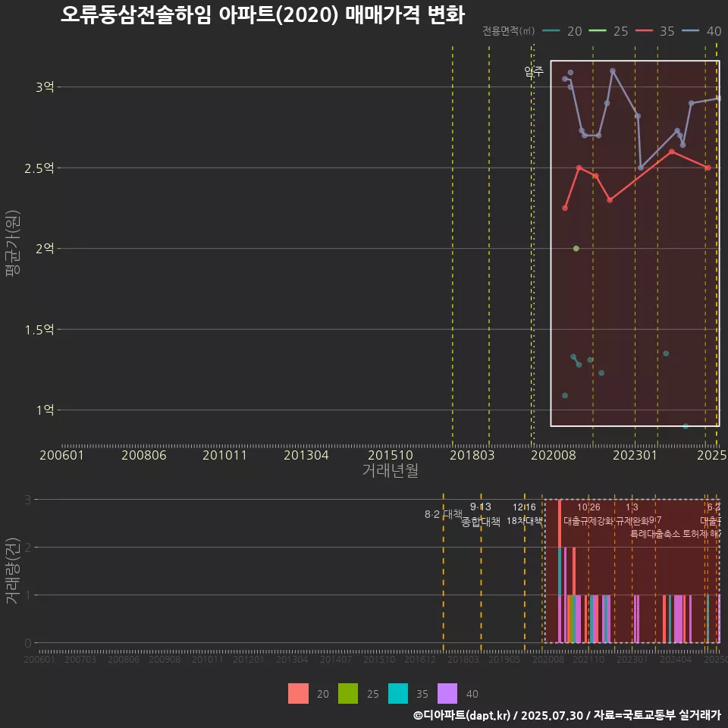The width and height of the screenshot is (728, 728).
Task: Click x-axis label 200806 on the price chart
Action: (x=144, y=455)
